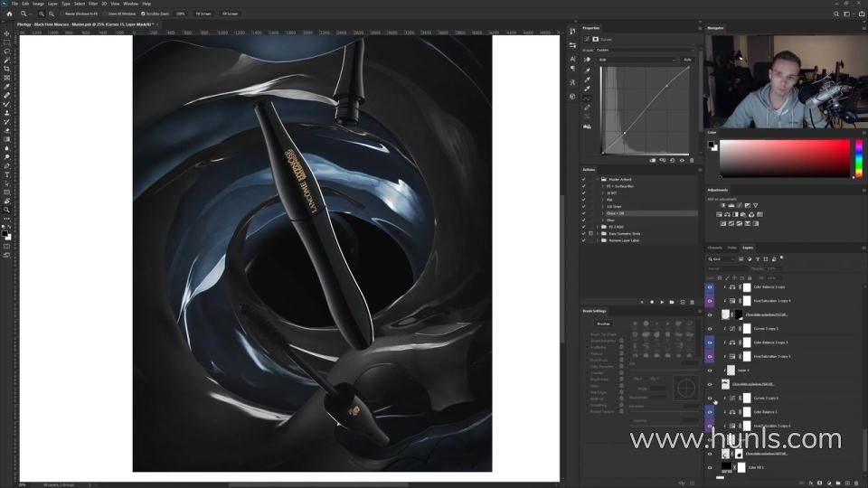Expand the FS + Surface Blur action
This screenshot has height=488, width=868.
tap(602, 186)
